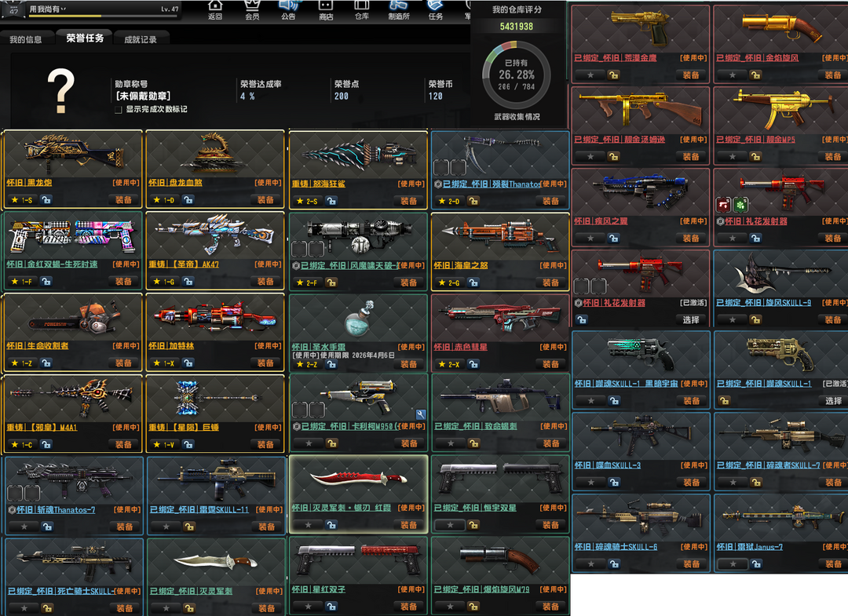Click the 任务 missions icon
848x616 pixels.
point(436,9)
